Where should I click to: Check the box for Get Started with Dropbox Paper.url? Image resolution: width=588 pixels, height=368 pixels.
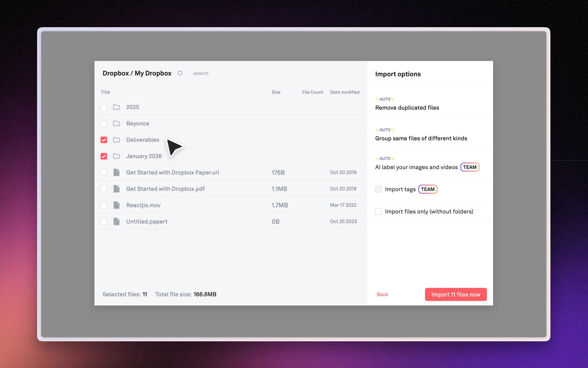pyautogui.click(x=104, y=173)
